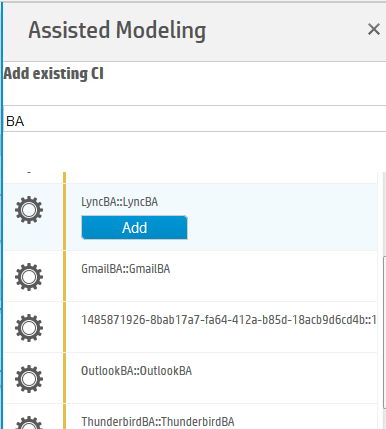Click the Assisted Modeling panel title
This screenshot has height=429, width=386.
(x=117, y=30)
